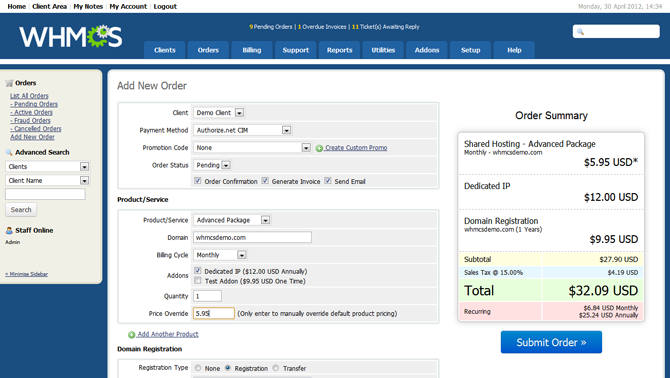
Task: Open the Create Custom Promo link
Action: 356,148
